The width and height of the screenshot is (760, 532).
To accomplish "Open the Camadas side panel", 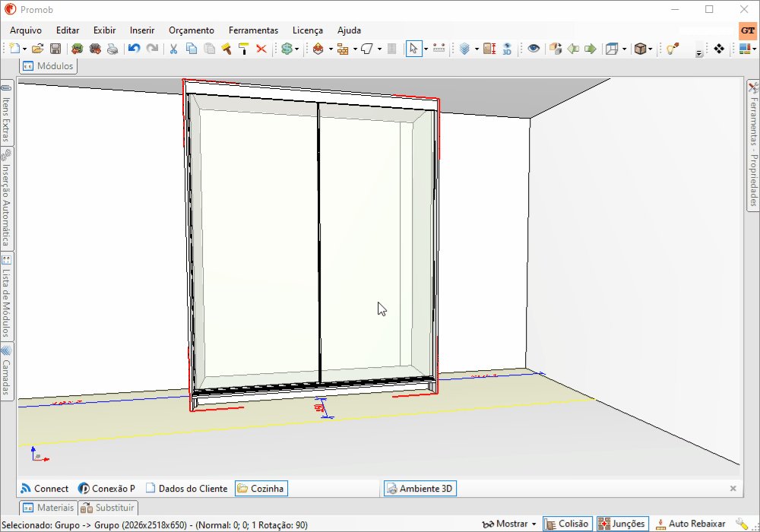I will 6,371.
